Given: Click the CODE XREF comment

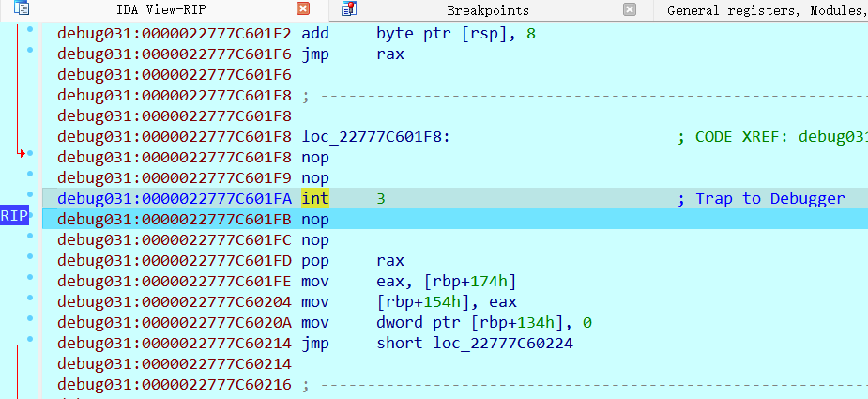Looking at the screenshot, I should (x=773, y=136).
